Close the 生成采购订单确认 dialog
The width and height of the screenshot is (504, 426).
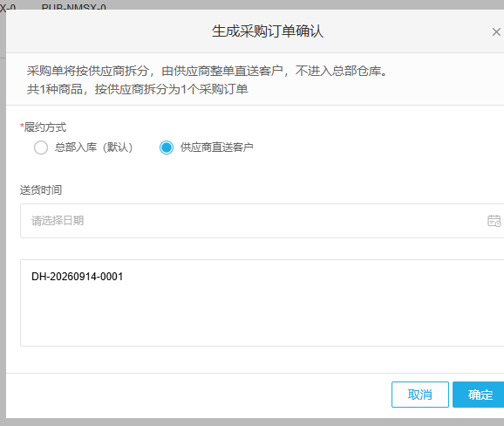point(496,31)
